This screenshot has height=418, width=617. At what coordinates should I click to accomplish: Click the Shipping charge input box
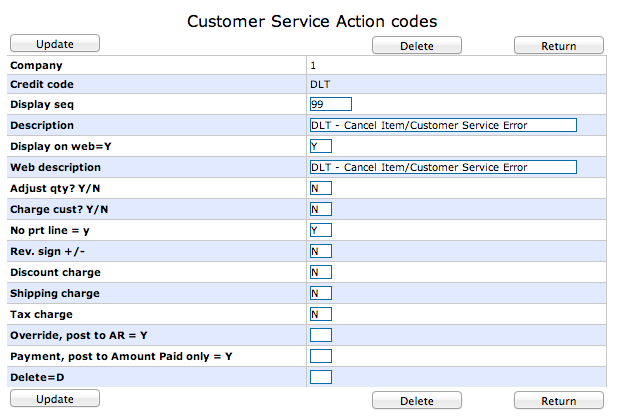(320, 293)
